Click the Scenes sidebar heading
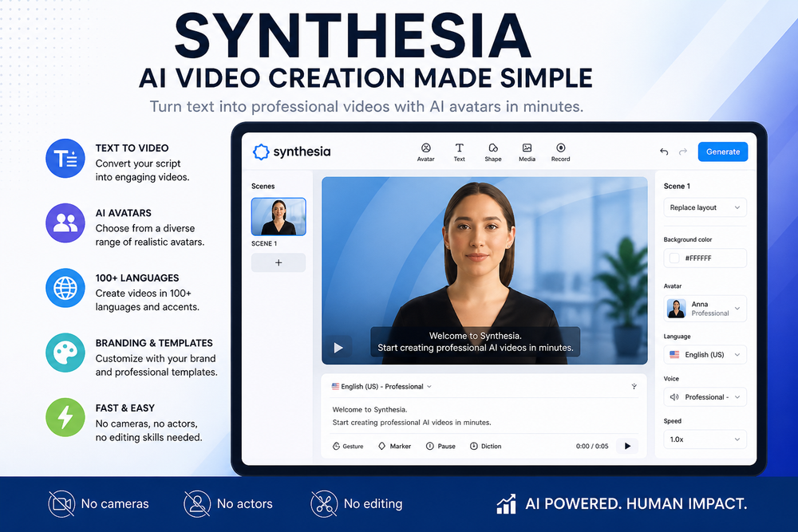 click(x=263, y=186)
